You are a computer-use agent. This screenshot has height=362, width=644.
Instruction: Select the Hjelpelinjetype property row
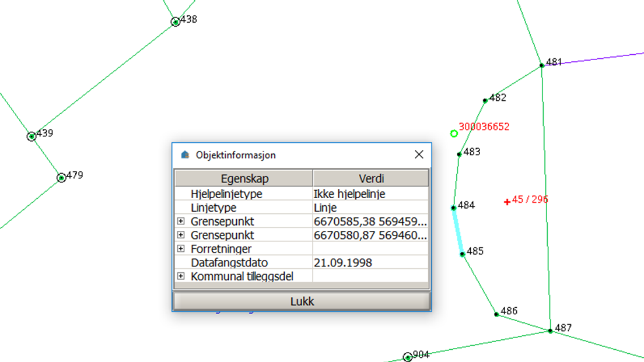click(226, 194)
